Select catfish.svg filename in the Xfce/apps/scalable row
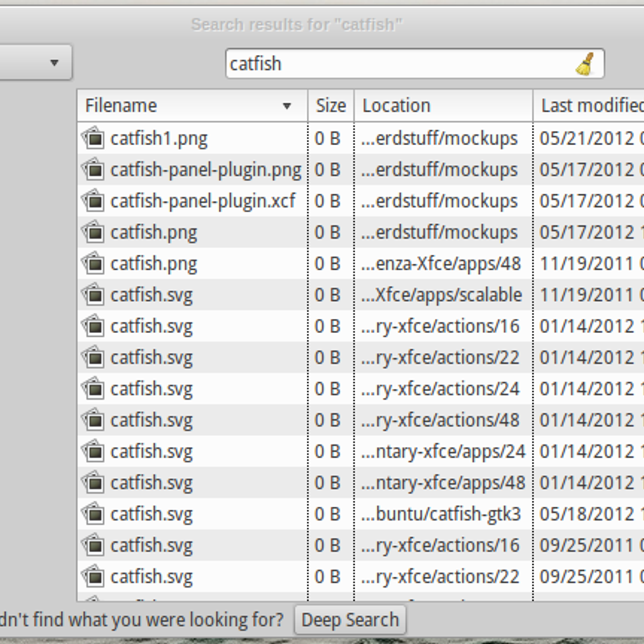 [151, 296]
